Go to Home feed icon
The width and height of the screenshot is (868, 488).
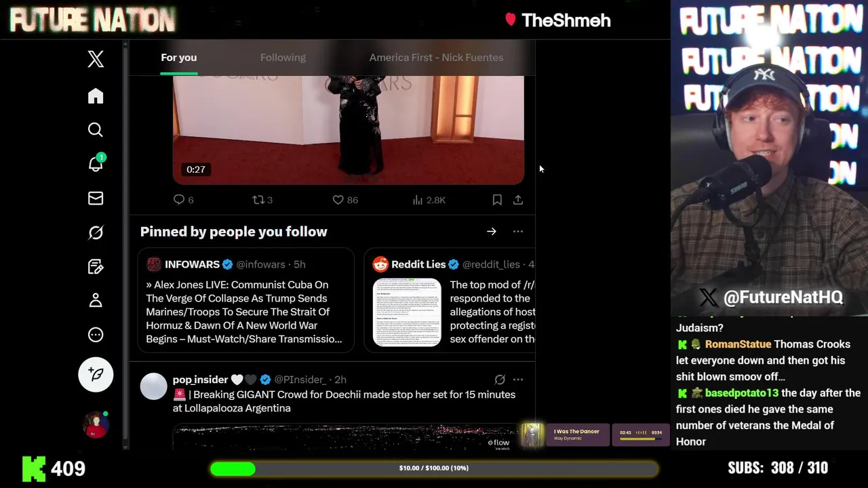(x=96, y=96)
